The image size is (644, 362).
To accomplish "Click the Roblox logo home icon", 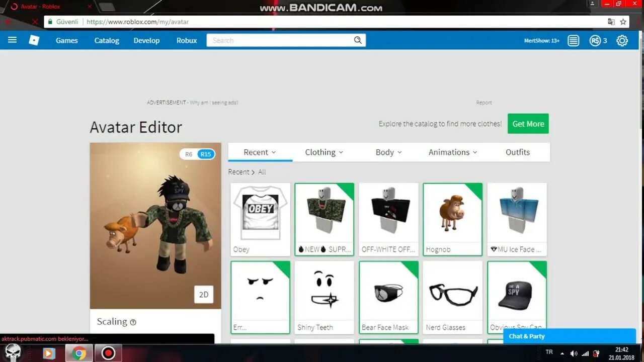I will pyautogui.click(x=34, y=40).
